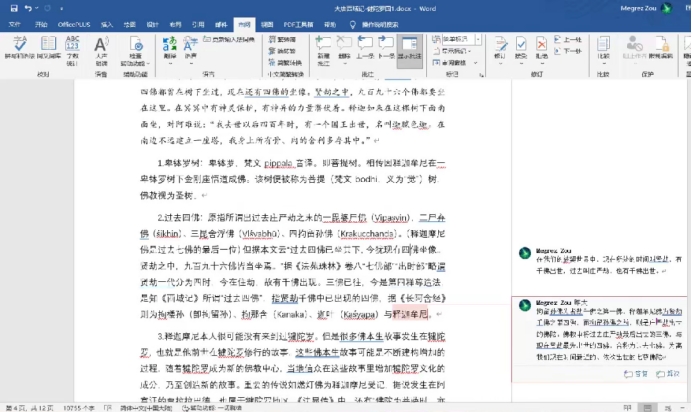
Task: Open the PDF Tools tab
Action: coord(304,21)
